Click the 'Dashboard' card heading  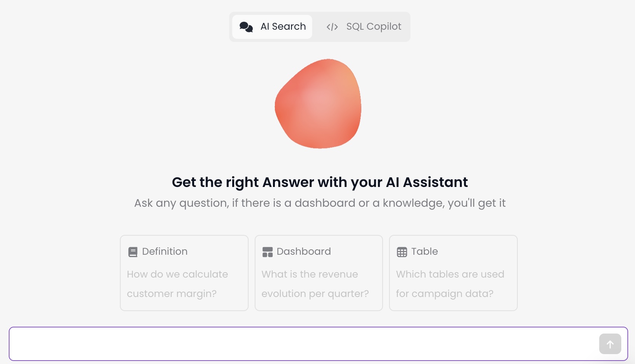(304, 251)
